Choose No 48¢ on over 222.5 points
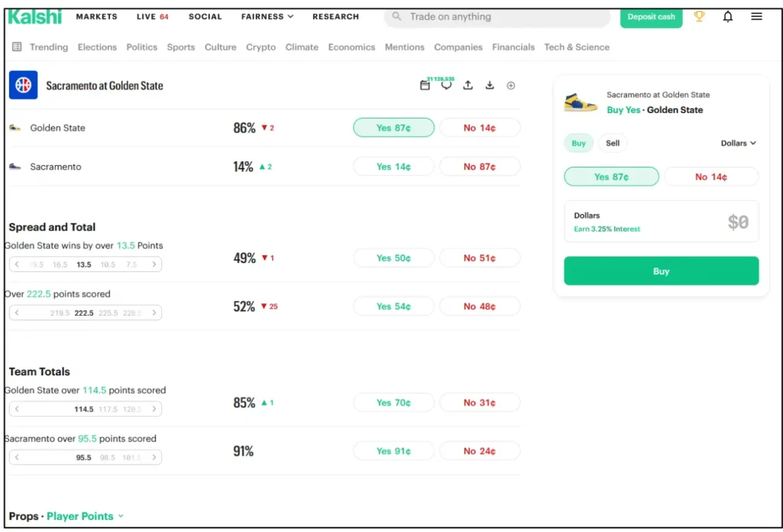This screenshot has height=532, width=783. (479, 307)
